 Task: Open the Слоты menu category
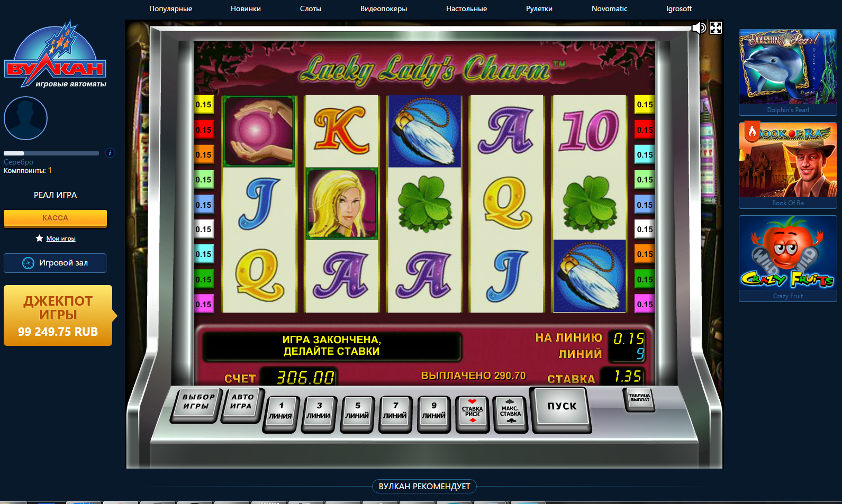(x=310, y=8)
